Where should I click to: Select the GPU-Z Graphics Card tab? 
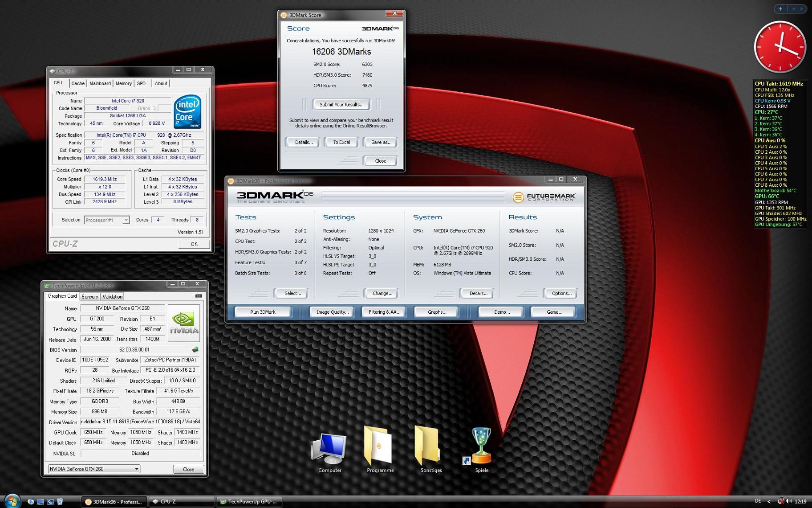pyautogui.click(x=62, y=296)
